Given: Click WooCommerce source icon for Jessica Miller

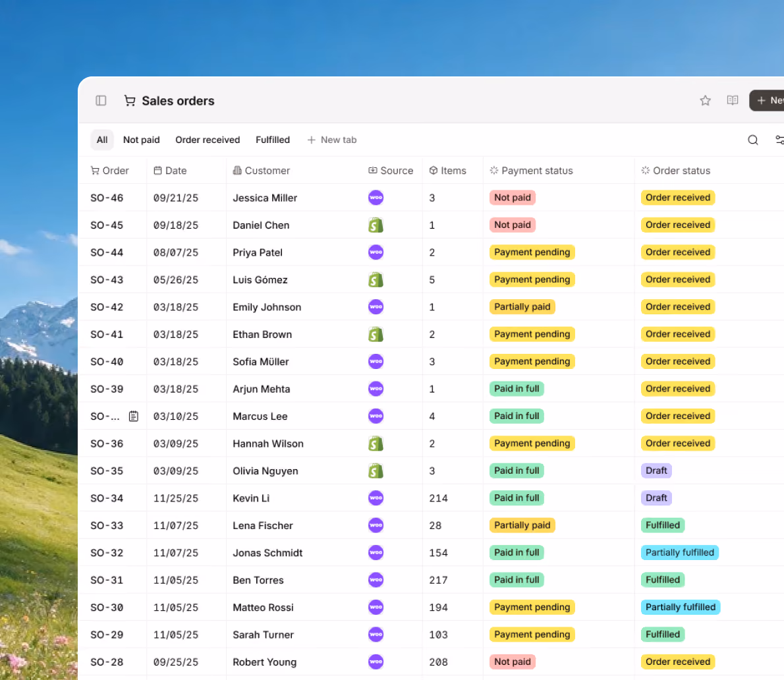Looking at the screenshot, I should click(376, 198).
